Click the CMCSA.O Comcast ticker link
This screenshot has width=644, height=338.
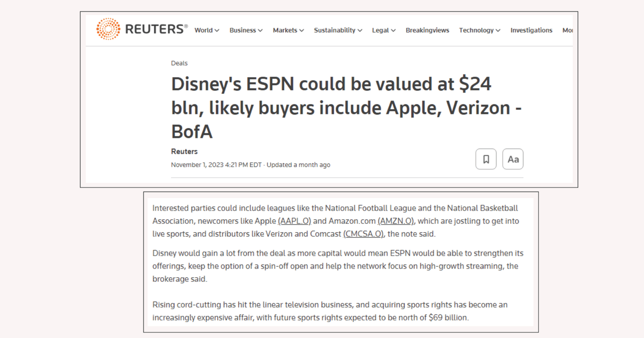[x=363, y=234]
